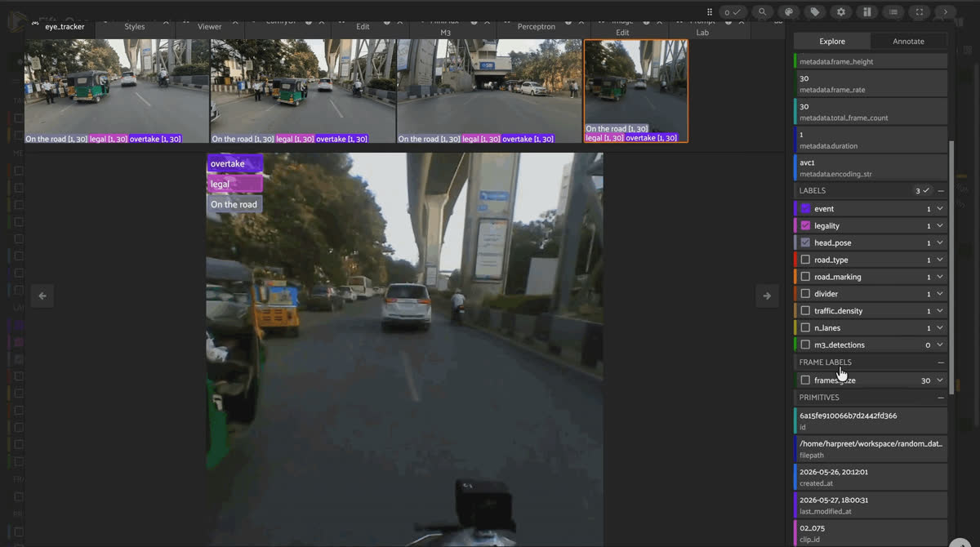Expand the head_pose field dropdown arrow
The height and width of the screenshot is (547, 980).
pyautogui.click(x=940, y=243)
